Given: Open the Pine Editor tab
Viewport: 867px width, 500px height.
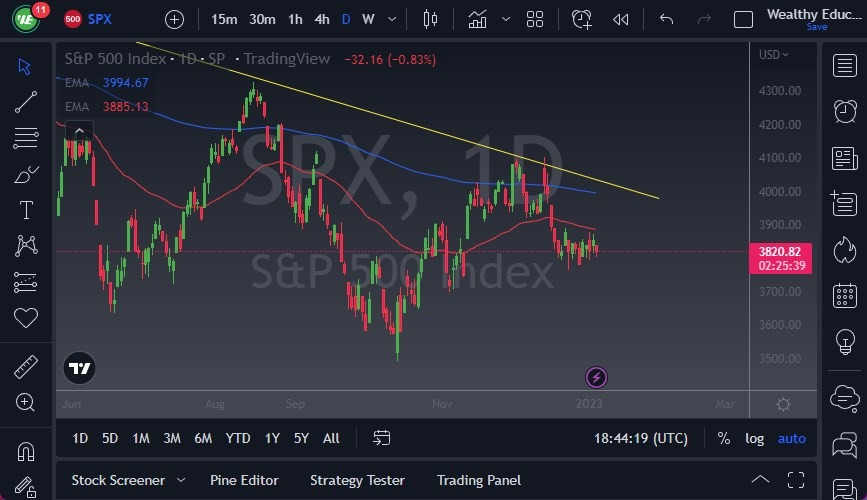Looking at the screenshot, I should point(244,480).
